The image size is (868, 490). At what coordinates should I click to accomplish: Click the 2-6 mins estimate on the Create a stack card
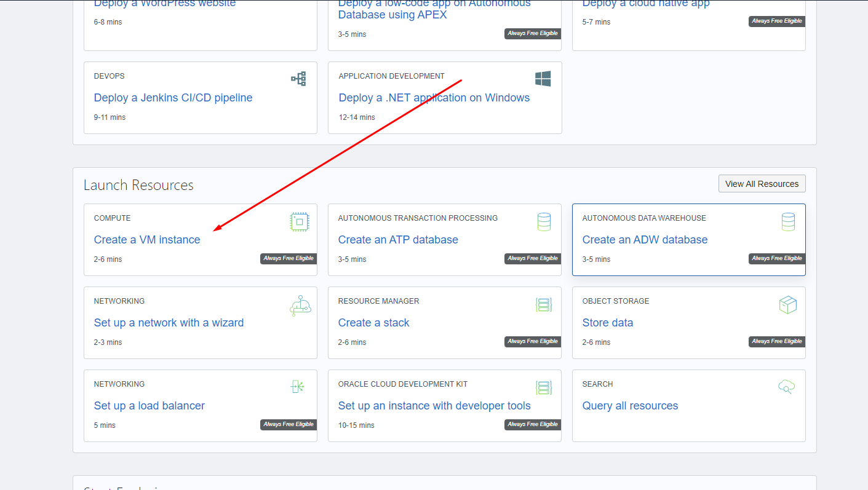pyautogui.click(x=352, y=342)
